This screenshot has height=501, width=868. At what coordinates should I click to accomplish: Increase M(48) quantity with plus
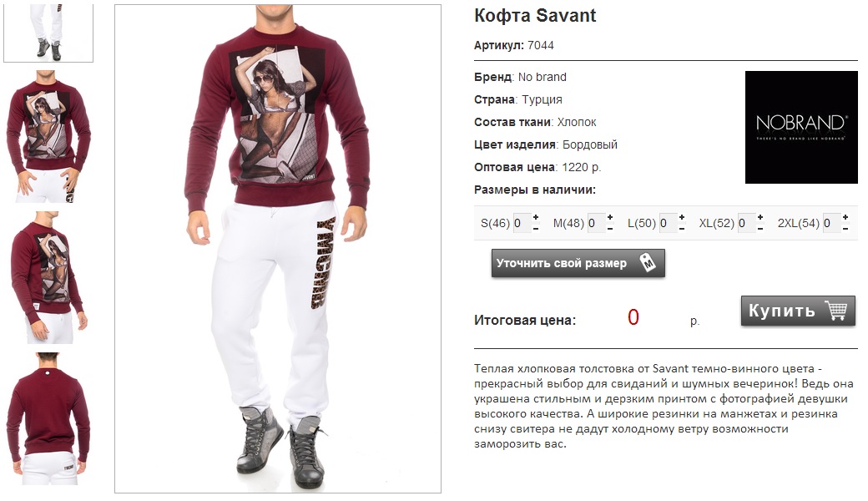610,218
